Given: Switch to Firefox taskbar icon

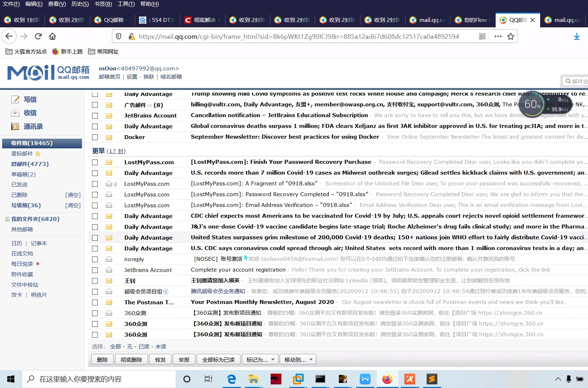Looking at the screenshot, I should (387, 379).
